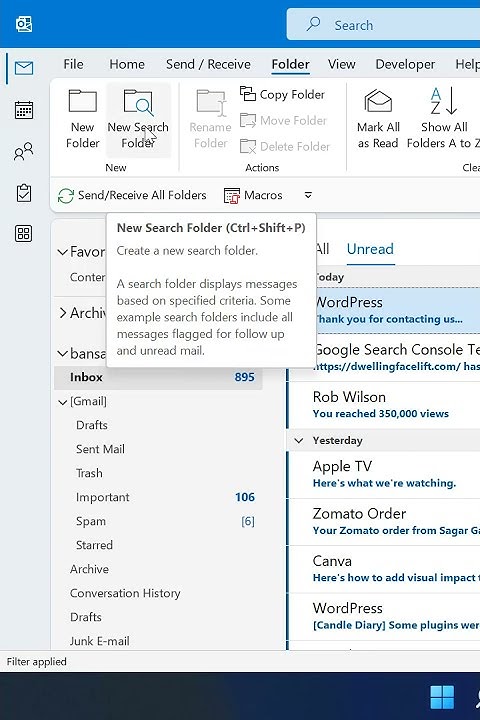
Task: Expand the Archive group in folder pane
Action: pos(62,313)
